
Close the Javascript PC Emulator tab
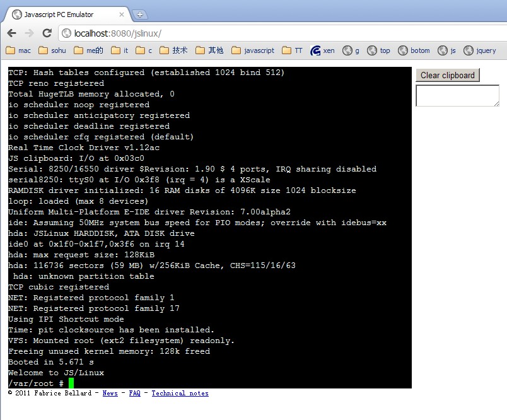pyautogui.click(x=122, y=15)
